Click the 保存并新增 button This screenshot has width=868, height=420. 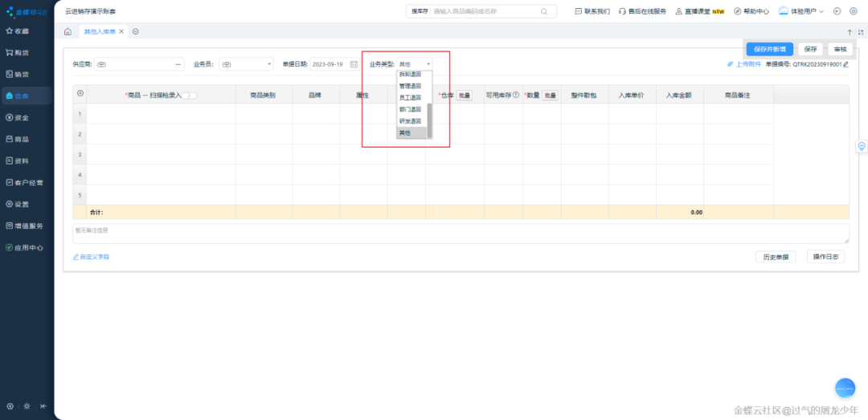769,49
